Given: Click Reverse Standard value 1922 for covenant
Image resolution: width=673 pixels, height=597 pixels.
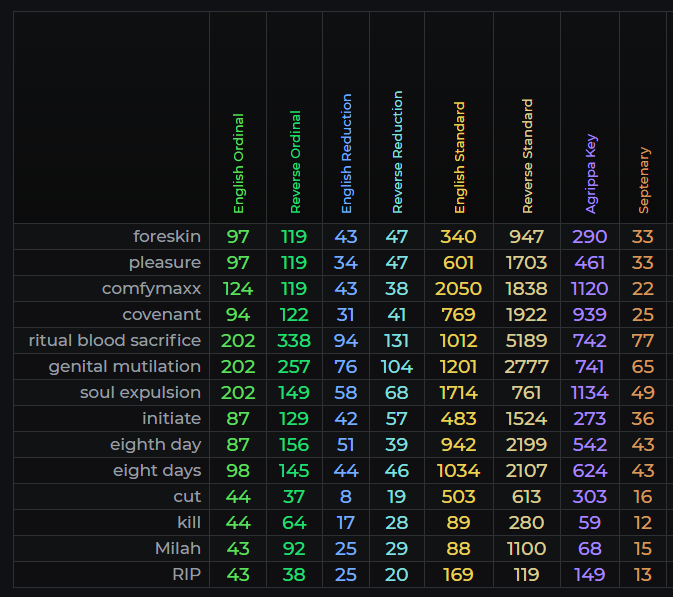Looking at the screenshot, I should pos(527,315).
